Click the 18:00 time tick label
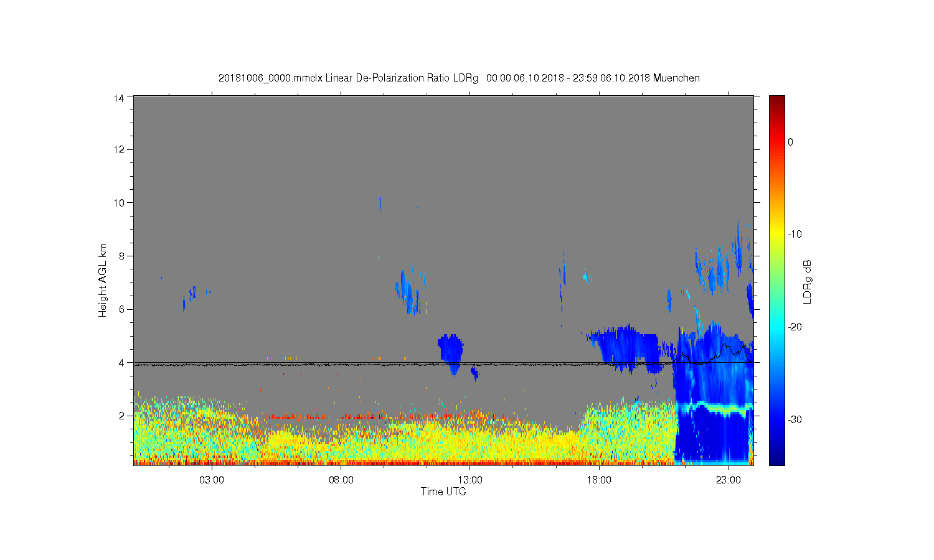Screen dimensions: 934x560 599,480
